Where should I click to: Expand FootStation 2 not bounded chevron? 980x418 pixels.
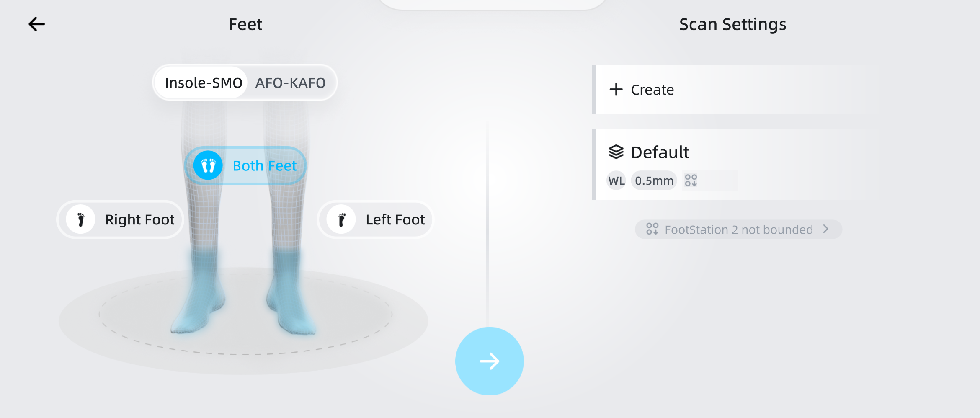pyautogui.click(x=826, y=229)
